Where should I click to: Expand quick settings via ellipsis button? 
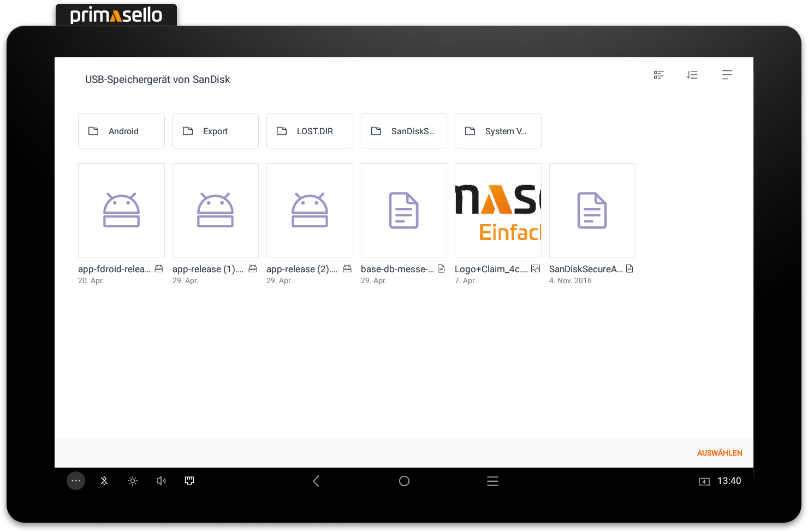[76, 481]
